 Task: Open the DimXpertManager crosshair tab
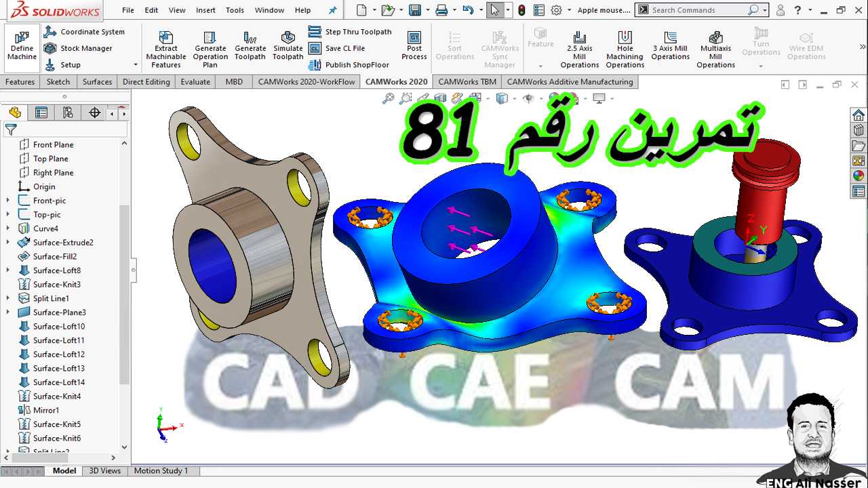pos(94,113)
